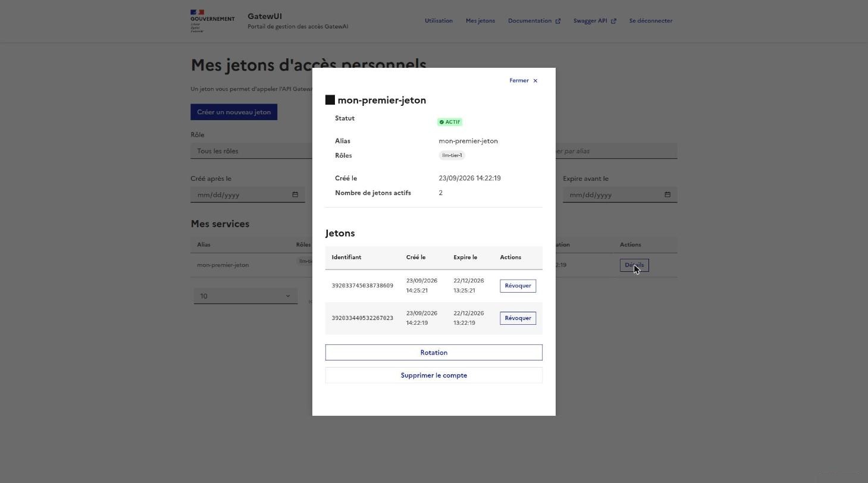Click the Rotation button
Screen dimensions: 868x483
click(x=434, y=353)
